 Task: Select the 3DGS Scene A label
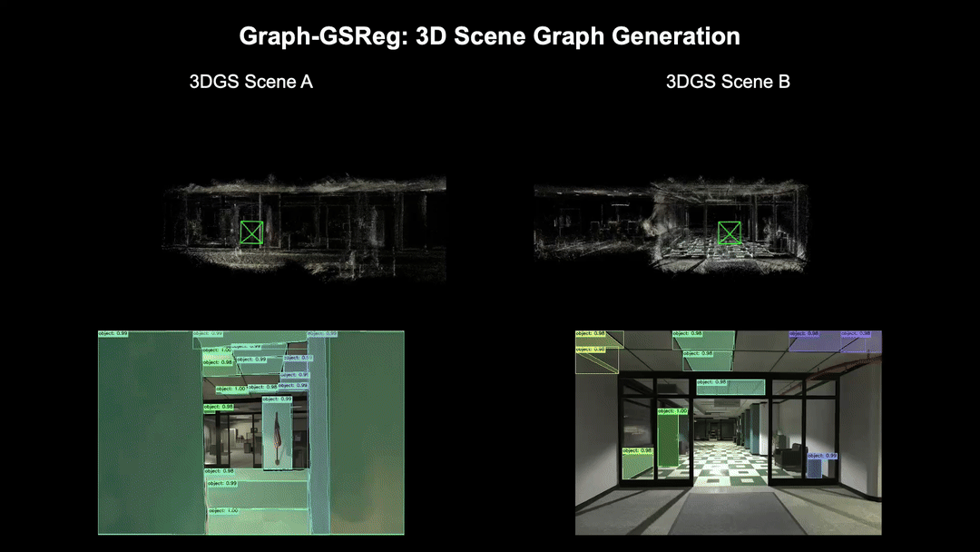click(x=250, y=82)
